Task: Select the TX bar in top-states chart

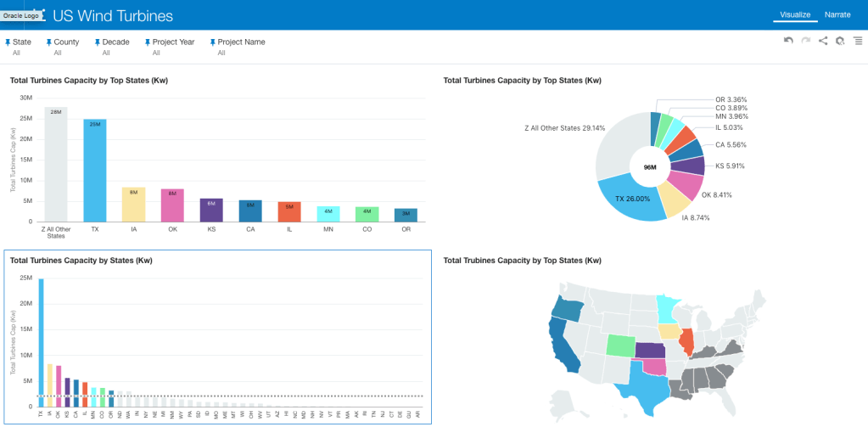Action: pyautogui.click(x=95, y=170)
